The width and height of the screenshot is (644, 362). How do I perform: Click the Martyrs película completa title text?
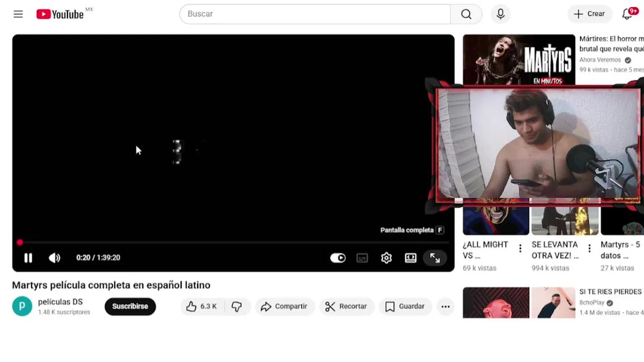[x=111, y=285]
